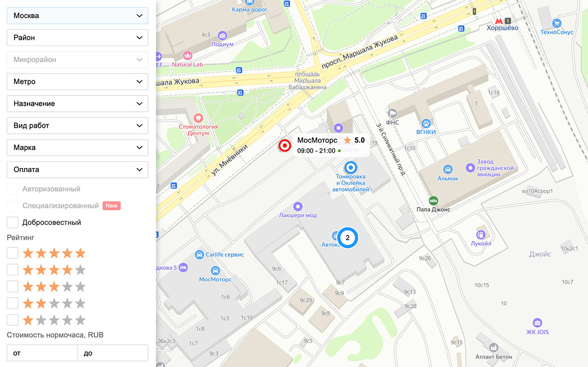Open the Москва city dropdown
This screenshot has width=588, height=367.
pyautogui.click(x=77, y=16)
